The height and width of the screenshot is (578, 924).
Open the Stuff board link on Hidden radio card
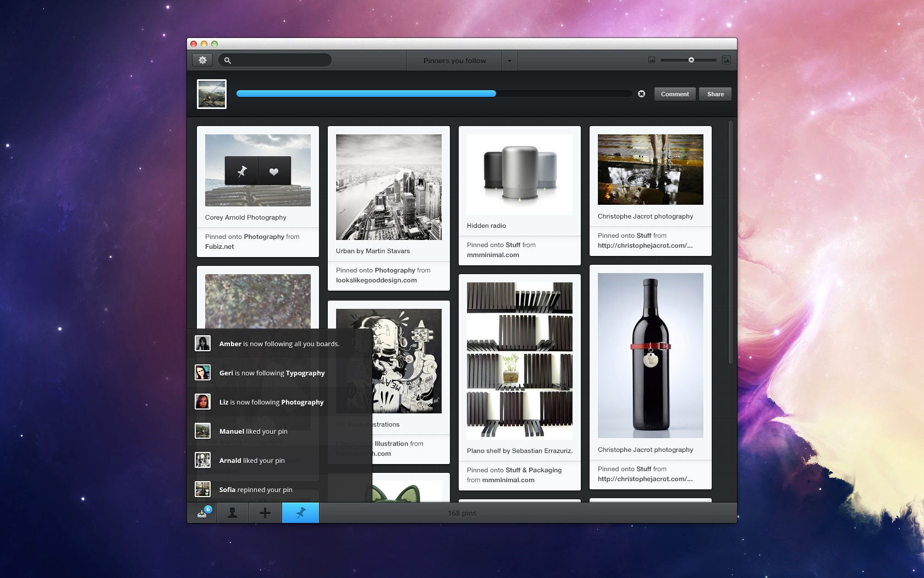[x=513, y=245]
